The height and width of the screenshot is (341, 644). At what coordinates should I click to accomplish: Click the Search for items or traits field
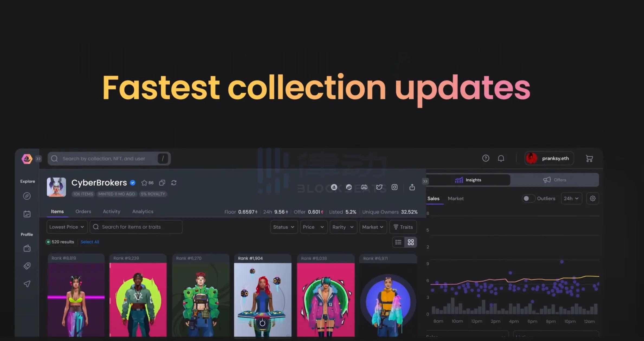tap(136, 227)
